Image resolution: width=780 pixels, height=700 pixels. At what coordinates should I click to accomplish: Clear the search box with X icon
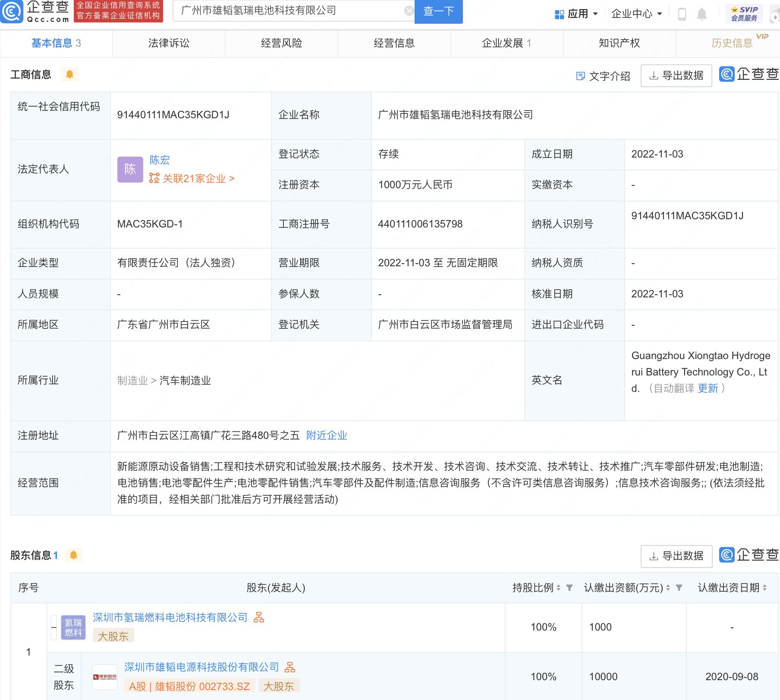click(409, 11)
